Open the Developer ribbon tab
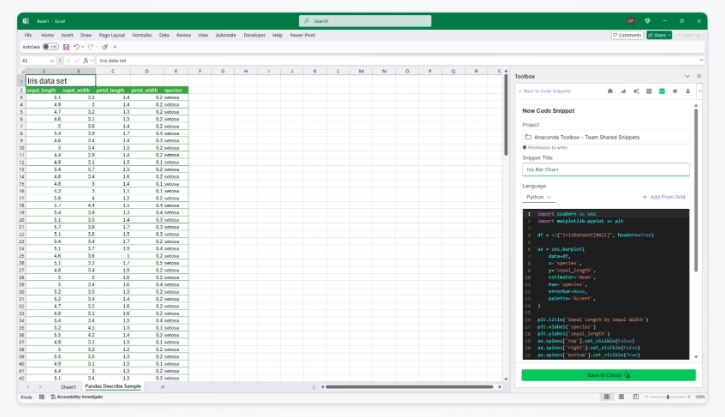 point(255,34)
